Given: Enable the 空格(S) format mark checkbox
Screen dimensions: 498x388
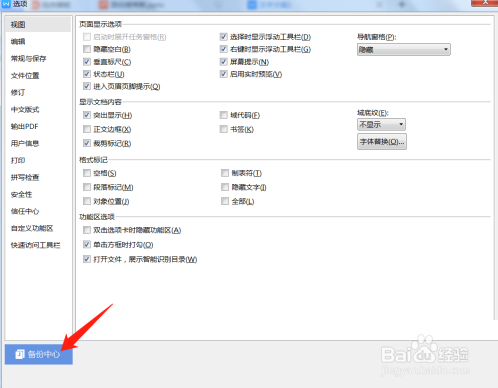Looking at the screenshot, I should [87, 173].
